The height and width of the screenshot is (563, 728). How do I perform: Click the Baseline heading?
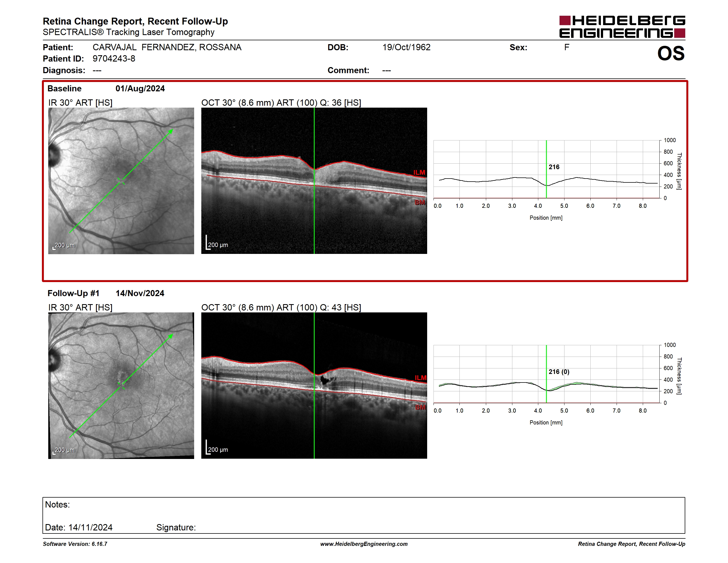click(64, 88)
